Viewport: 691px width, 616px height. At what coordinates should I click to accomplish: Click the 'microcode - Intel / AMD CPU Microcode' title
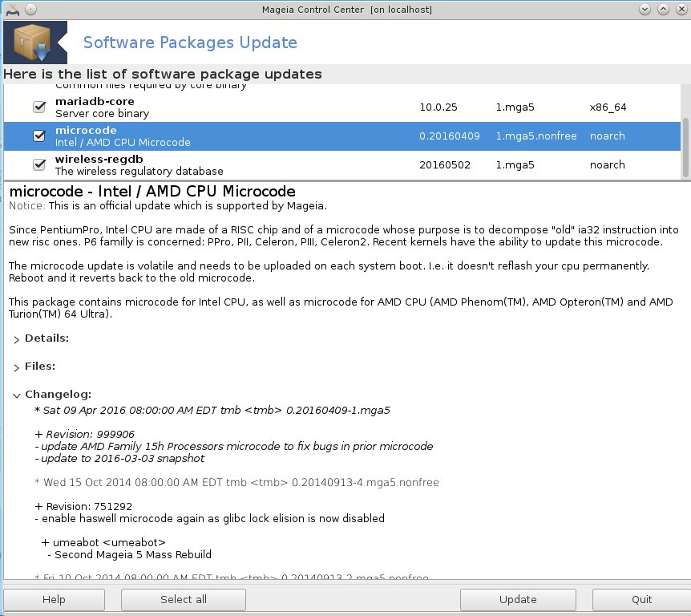click(x=152, y=192)
